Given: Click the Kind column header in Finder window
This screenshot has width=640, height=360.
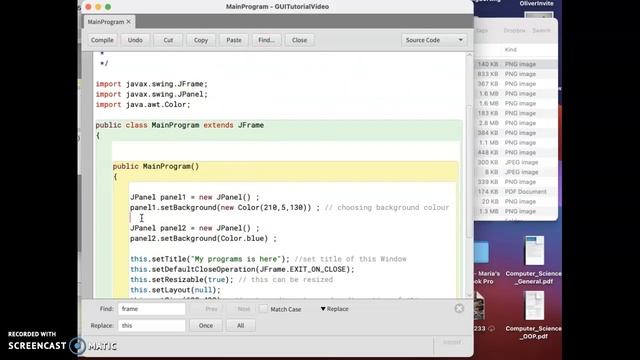Looking at the screenshot, I should click(x=511, y=49).
